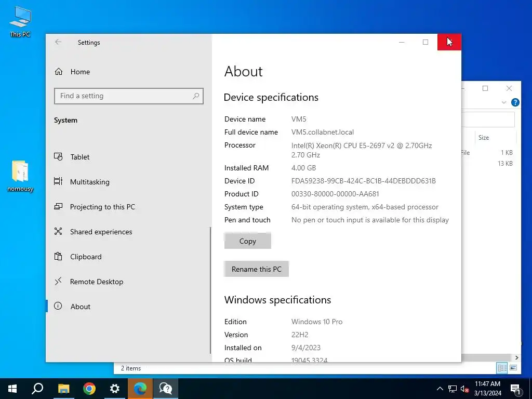This screenshot has height=399, width=532.
Task: Show hidden system tray icons
Action: click(x=440, y=389)
